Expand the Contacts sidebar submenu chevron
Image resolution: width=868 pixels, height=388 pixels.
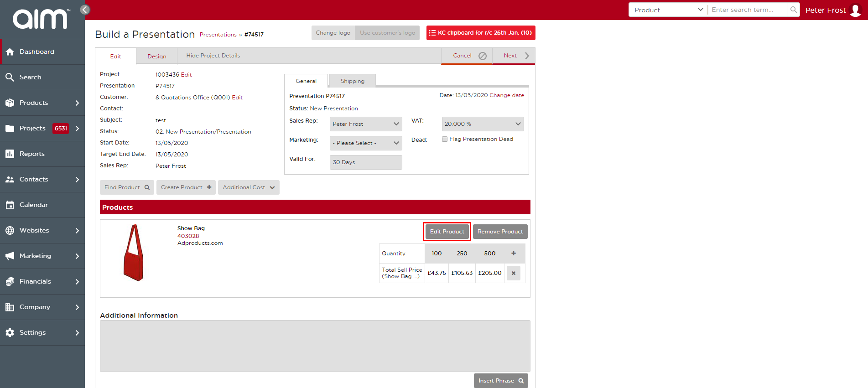click(77, 180)
